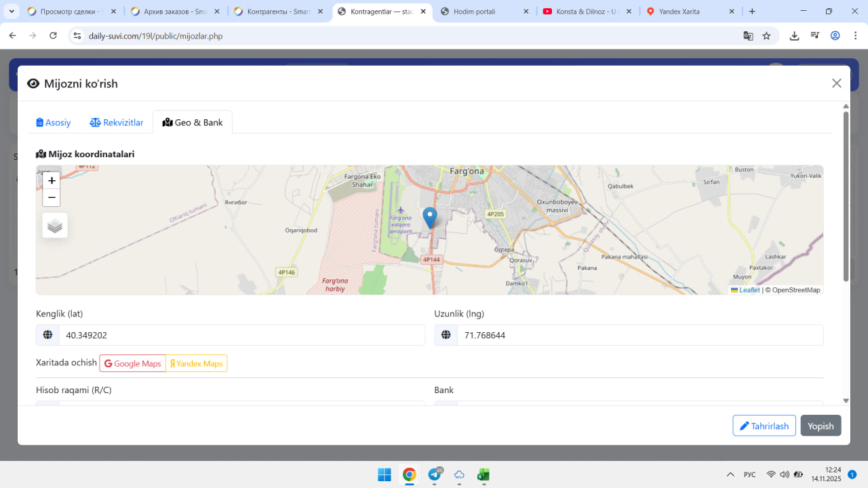The height and width of the screenshot is (488, 868).
Task: Click Chrome translate page icon
Action: tap(748, 36)
